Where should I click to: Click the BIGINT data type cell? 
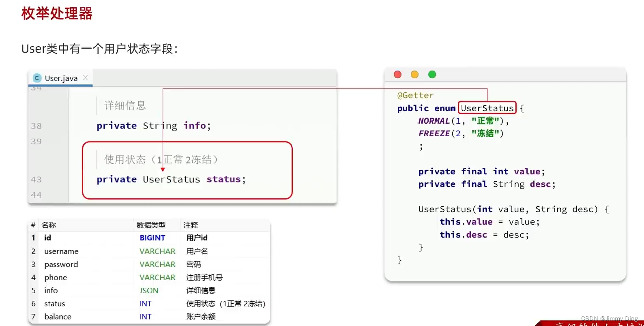(x=152, y=238)
